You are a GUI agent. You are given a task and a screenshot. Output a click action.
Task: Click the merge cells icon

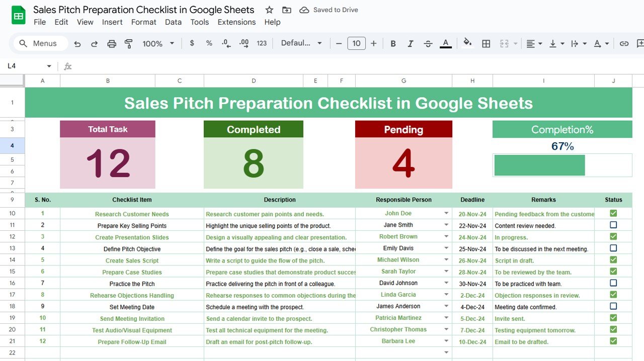pyautogui.click(x=504, y=44)
